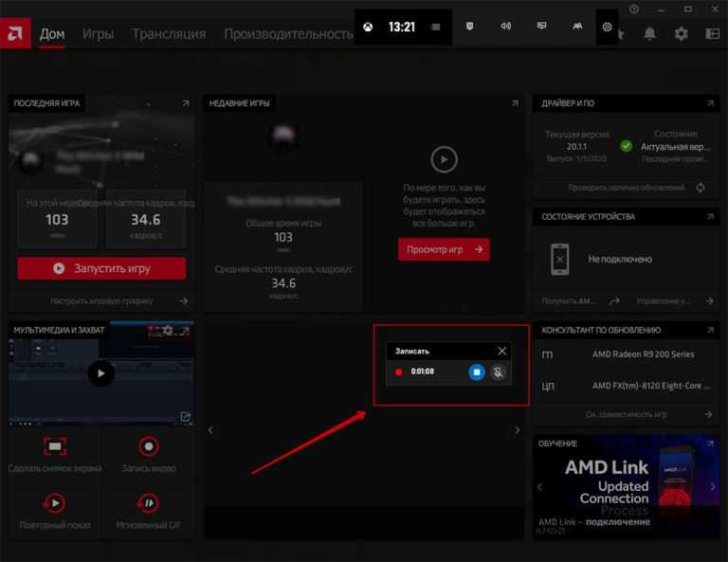Click the refresh updates icon
The height and width of the screenshot is (562, 728).
tap(701, 188)
